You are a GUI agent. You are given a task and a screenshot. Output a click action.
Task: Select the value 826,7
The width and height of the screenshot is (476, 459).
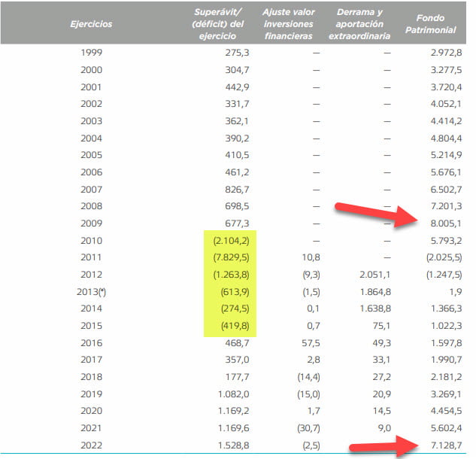tap(237, 190)
